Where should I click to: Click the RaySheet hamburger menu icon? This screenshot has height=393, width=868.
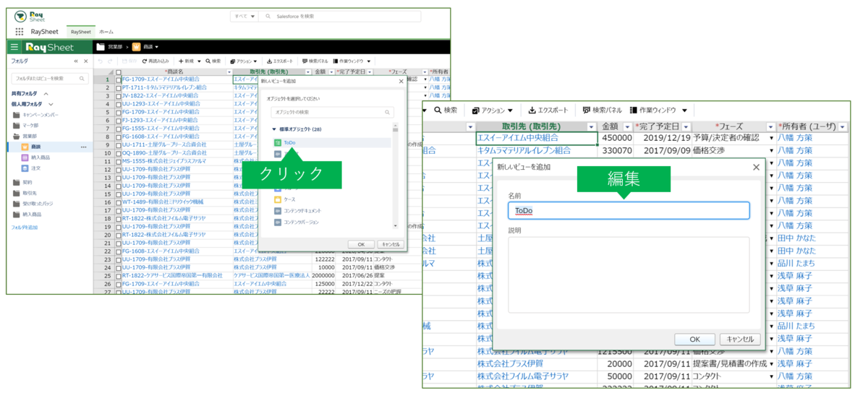point(14,47)
